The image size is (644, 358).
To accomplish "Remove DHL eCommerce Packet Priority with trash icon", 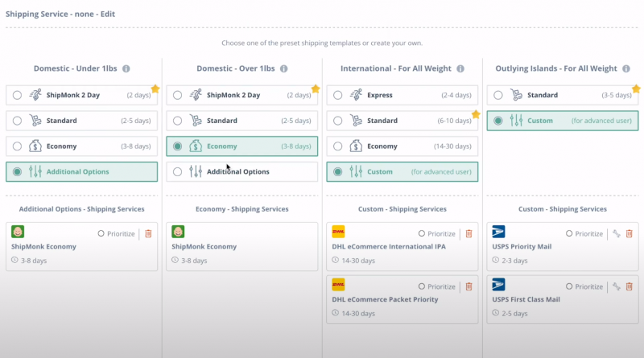I will pyautogui.click(x=469, y=286).
